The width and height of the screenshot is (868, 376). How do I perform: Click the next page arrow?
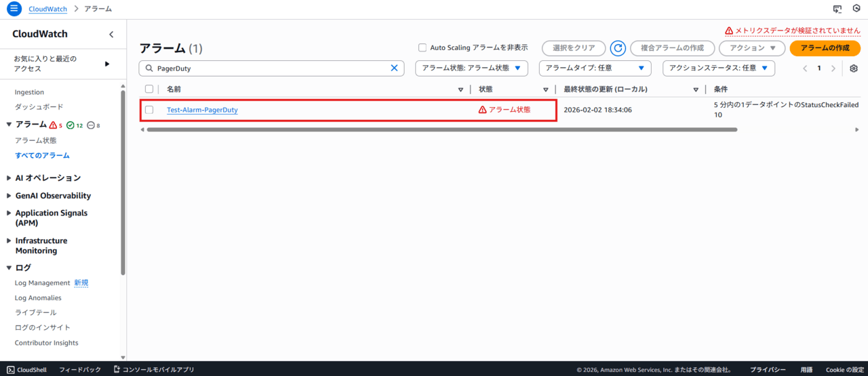833,68
